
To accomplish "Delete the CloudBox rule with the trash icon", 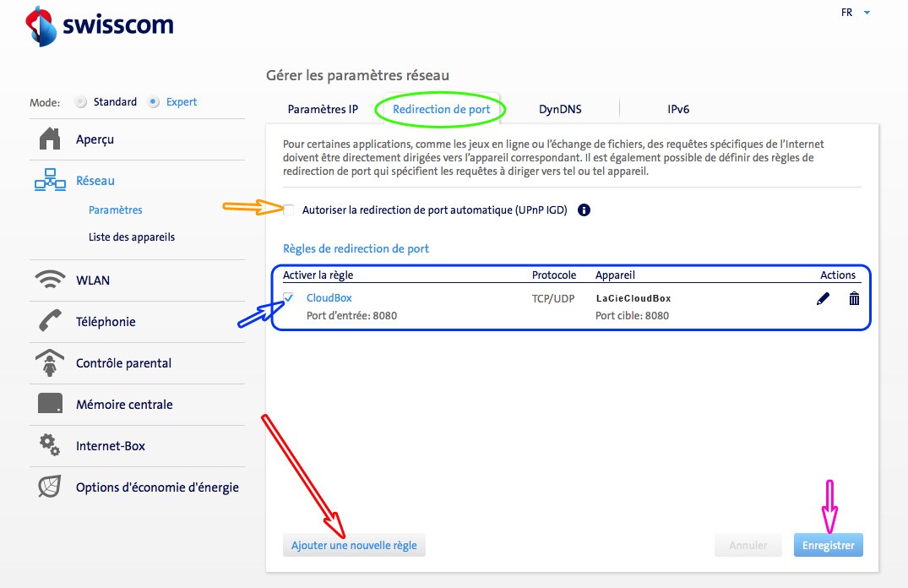I will 854,298.
